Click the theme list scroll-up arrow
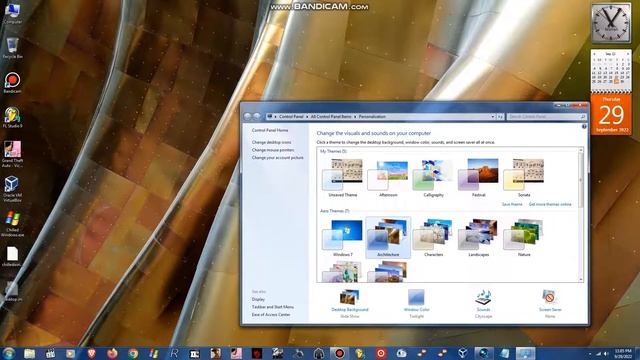640x360 pixels. click(581, 150)
